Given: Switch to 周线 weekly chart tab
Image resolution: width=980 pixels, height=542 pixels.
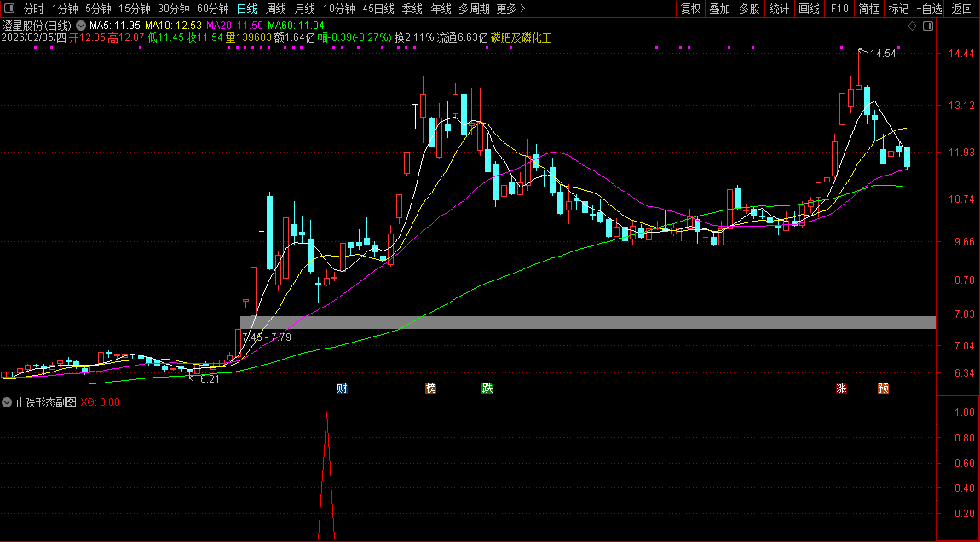Looking at the screenshot, I should [275, 9].
